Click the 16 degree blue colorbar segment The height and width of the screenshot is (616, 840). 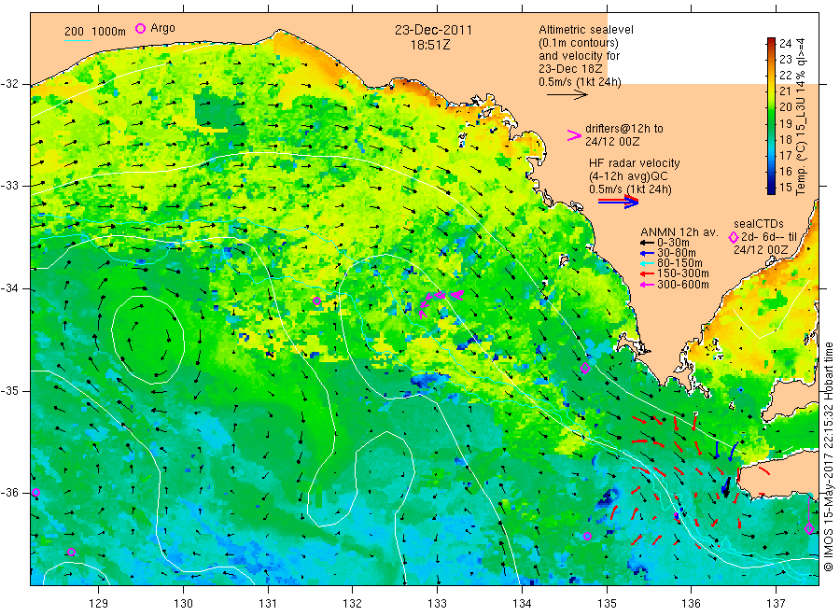pos(771,172)
